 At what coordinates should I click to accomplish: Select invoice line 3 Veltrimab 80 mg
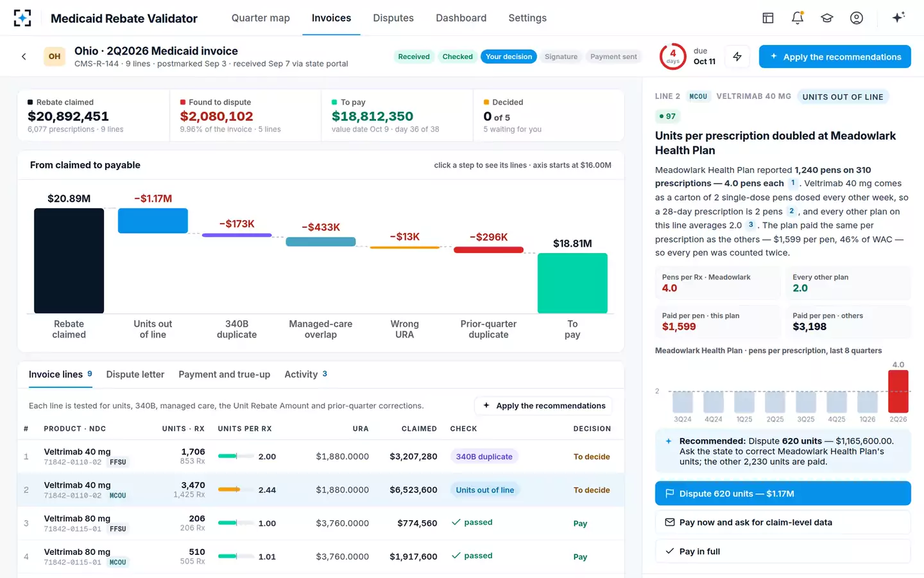point(321,523)
